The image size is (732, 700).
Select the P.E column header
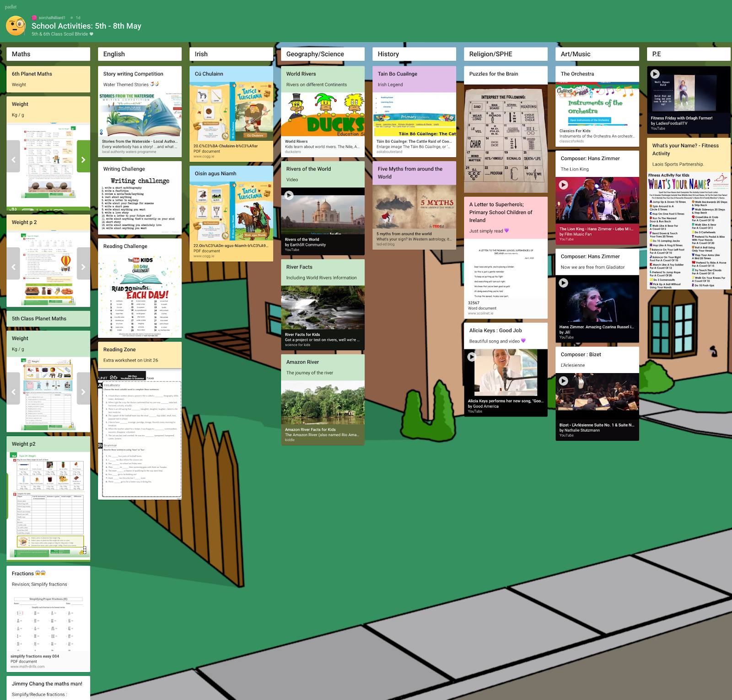[x=689, y=54]
